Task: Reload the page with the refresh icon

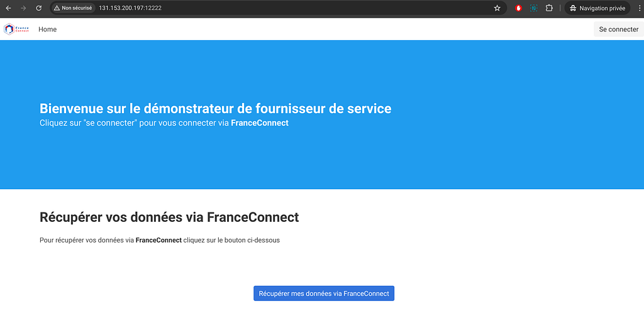Action: click(x=38, y=8)
